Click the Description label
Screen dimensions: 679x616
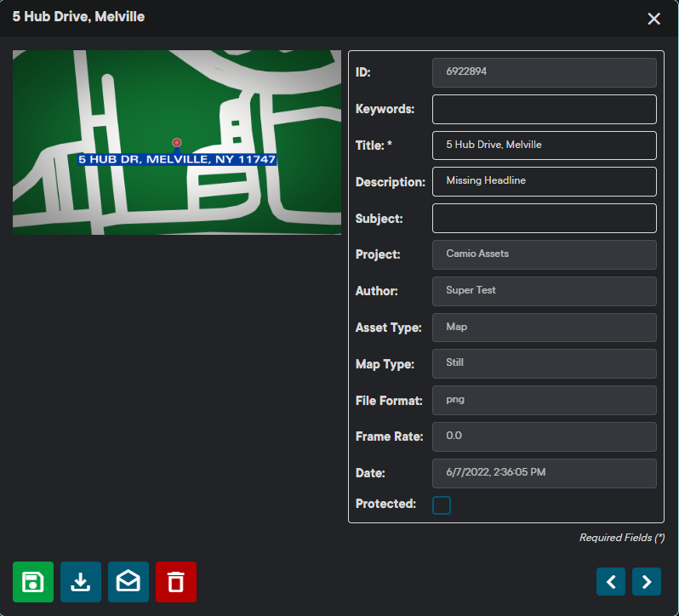click(391, 182)
